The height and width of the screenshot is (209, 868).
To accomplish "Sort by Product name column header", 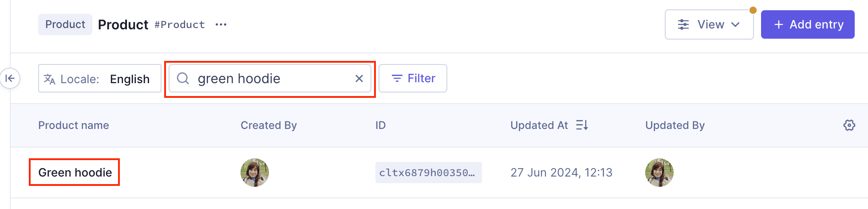I will (x=74, y=125).
